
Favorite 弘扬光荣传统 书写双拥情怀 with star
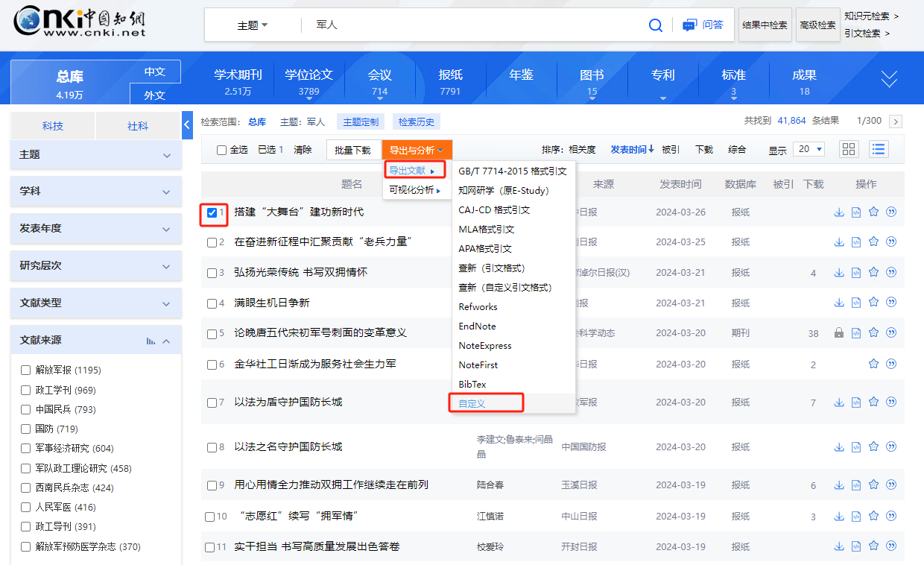[x=873, y=272]
